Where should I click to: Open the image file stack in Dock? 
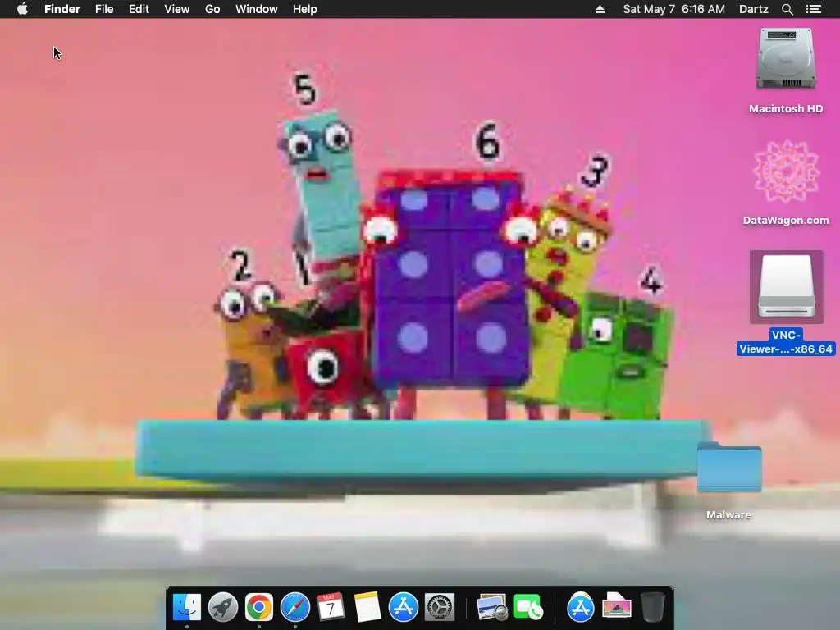617,607
